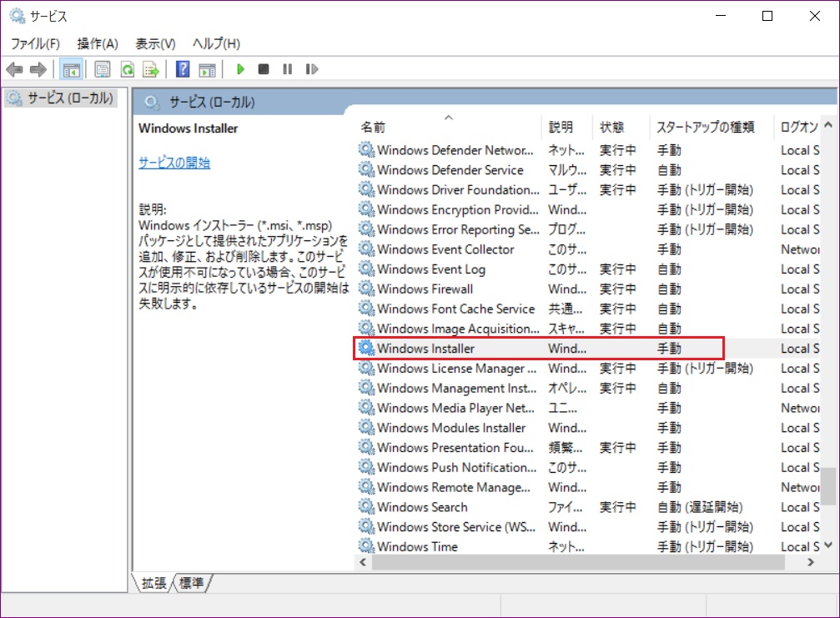This screenshot has height=618, width=840.
Task: Click the Back arrow toolbar icon
Action: click(14, 69)
